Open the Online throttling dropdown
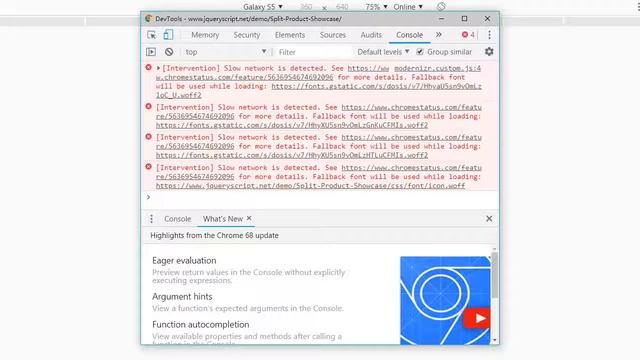Viewport: 640px width, 360px height. (408, 7)
